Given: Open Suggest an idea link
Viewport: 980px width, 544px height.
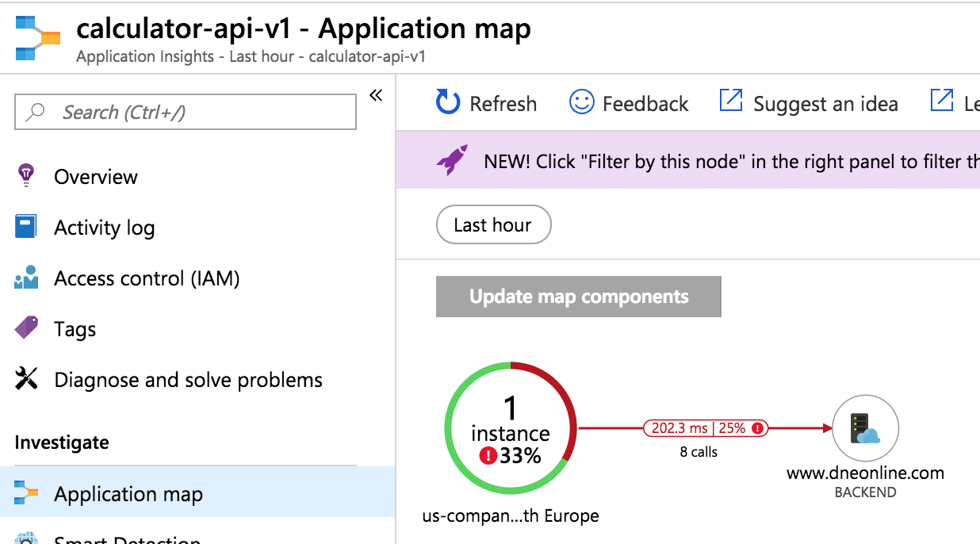Looking at the screenshot, I should click(x=825, y=104).
